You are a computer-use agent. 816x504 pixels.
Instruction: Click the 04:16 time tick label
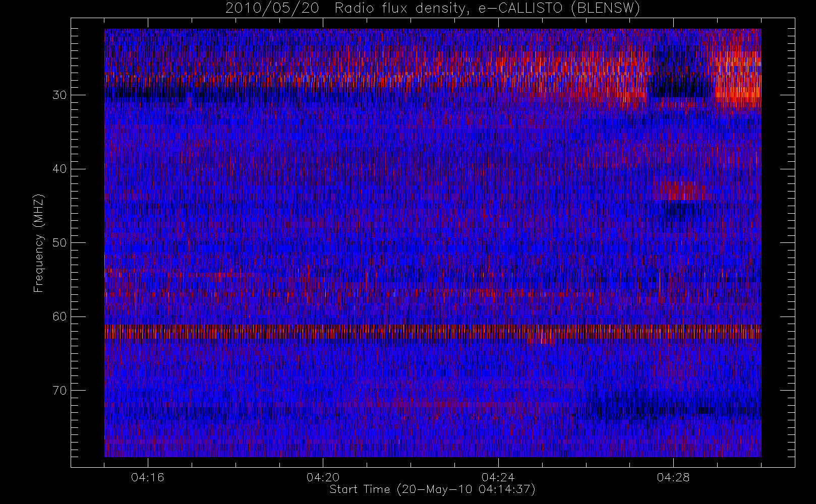click(x=147, y=477)
